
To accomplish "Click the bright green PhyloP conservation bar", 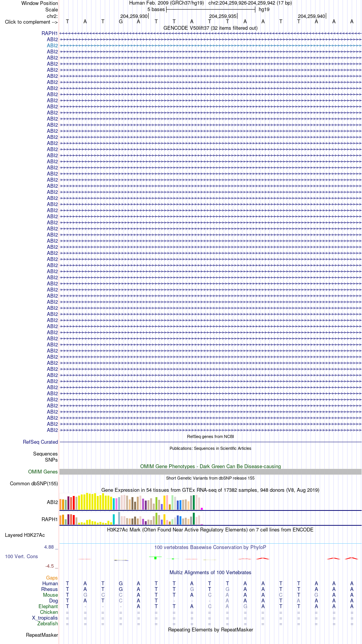I will pos(155,558).
